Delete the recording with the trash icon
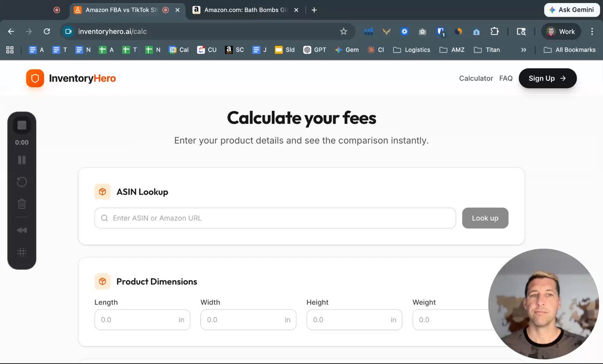Viewport: 603px width, 364px height. pyautogui.click(x=22, y=204)
